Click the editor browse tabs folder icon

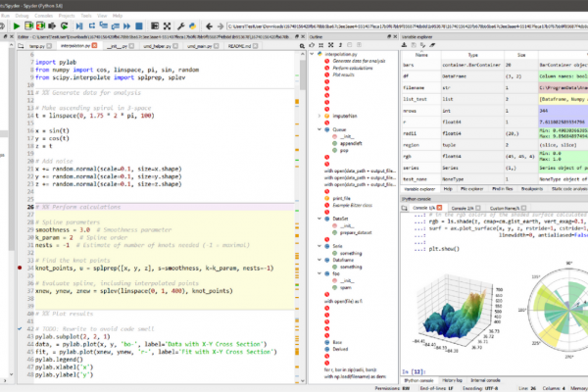22,46
